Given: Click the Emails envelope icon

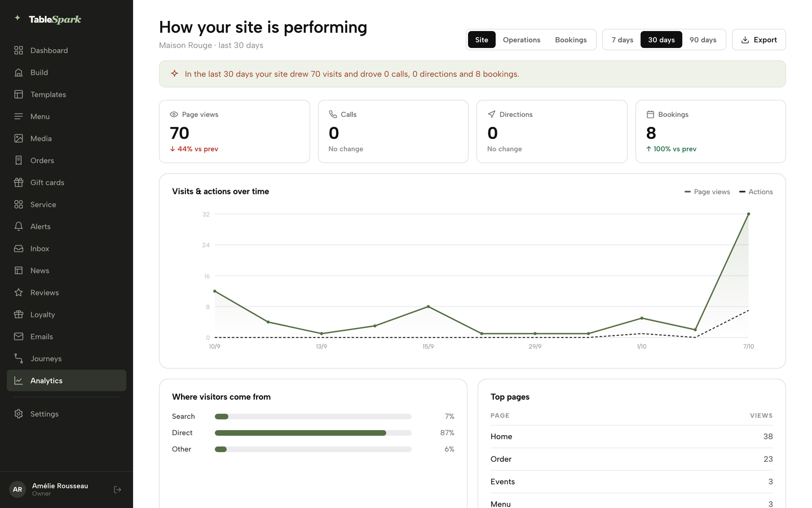Looking at the screenshot, I should 19,336.
